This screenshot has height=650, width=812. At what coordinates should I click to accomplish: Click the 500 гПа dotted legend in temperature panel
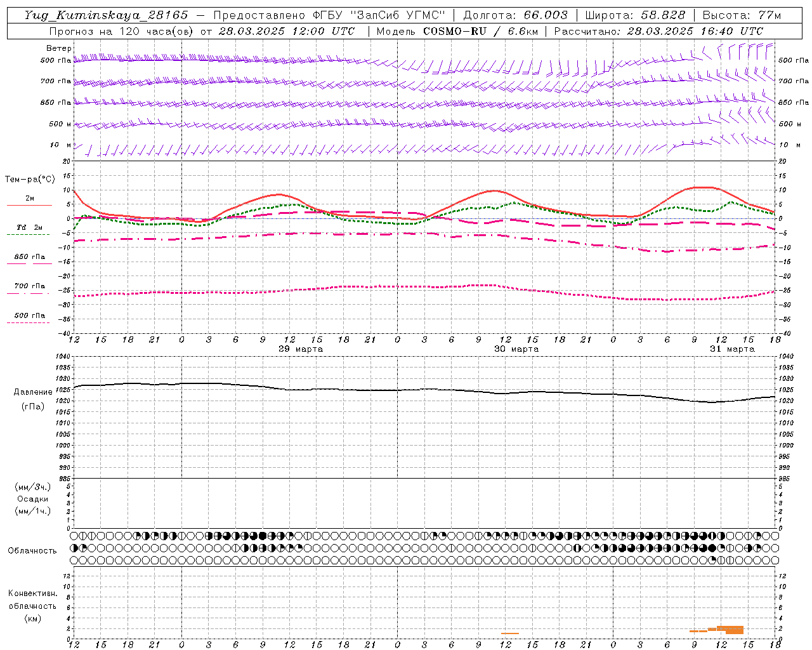click(x=29, y=315)
